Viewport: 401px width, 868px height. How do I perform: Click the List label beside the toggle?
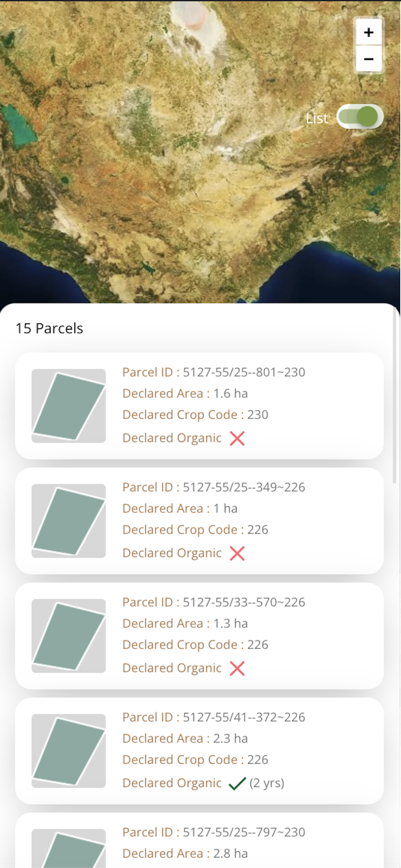(x=317, y=118)
